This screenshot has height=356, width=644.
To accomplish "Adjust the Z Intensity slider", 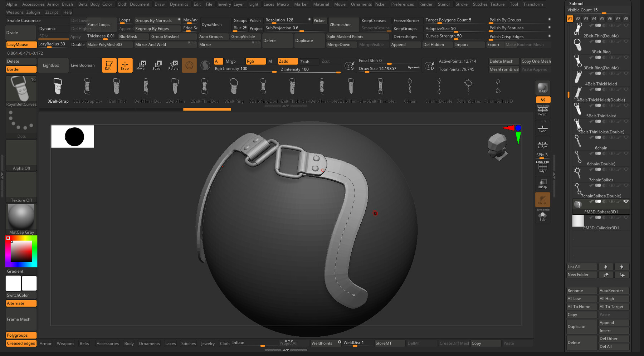I will (310, 69).
